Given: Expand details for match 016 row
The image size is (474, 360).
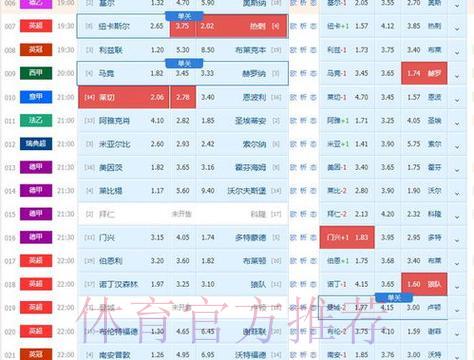Looking at the screenshot, I should pyautogui.click(x=457, y=240).
